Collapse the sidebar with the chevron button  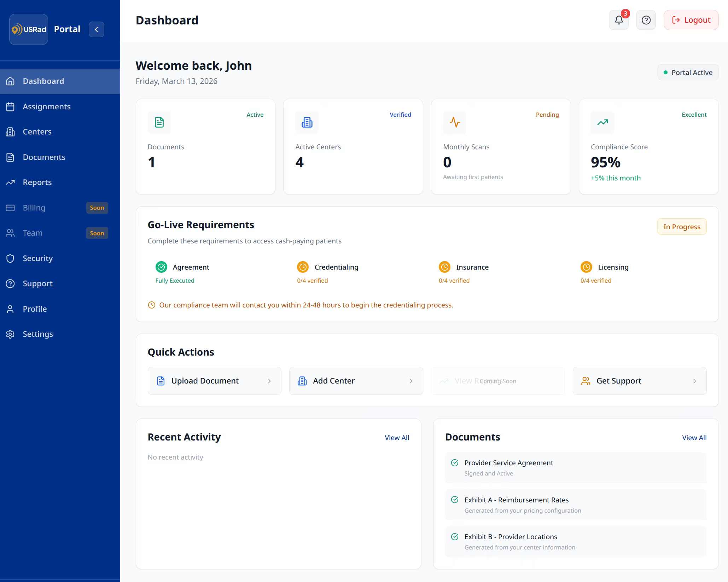[x=97, y=29]
